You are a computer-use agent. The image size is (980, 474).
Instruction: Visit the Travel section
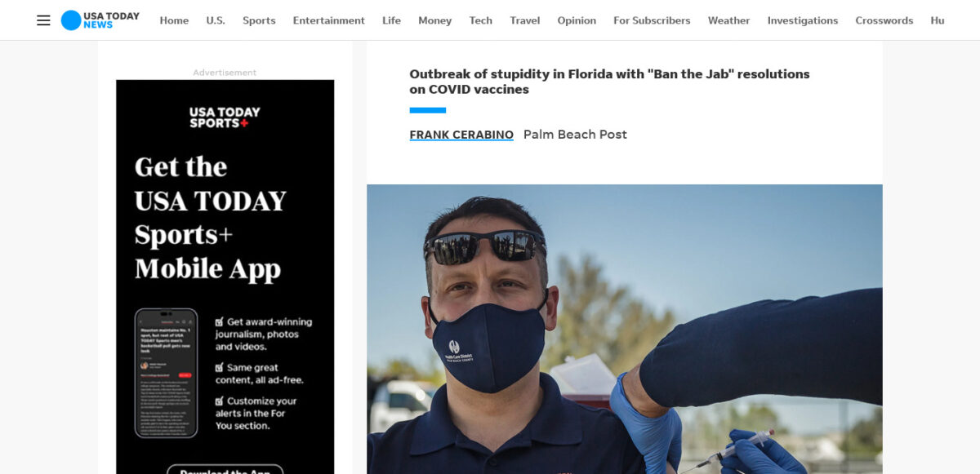[x=525, y=20]
